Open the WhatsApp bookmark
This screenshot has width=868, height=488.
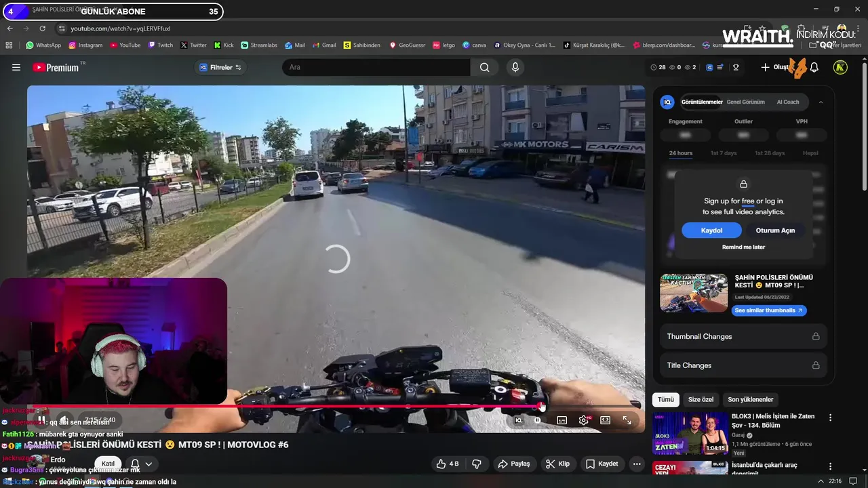pos(43,45)
